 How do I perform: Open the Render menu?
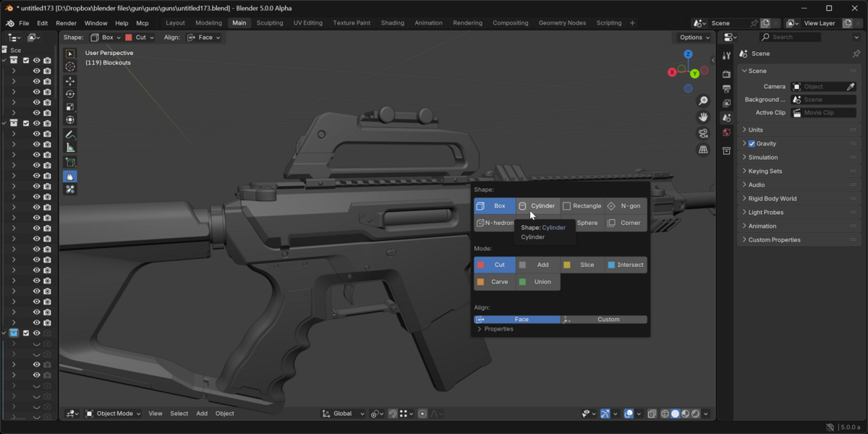(x=66, y=23)
